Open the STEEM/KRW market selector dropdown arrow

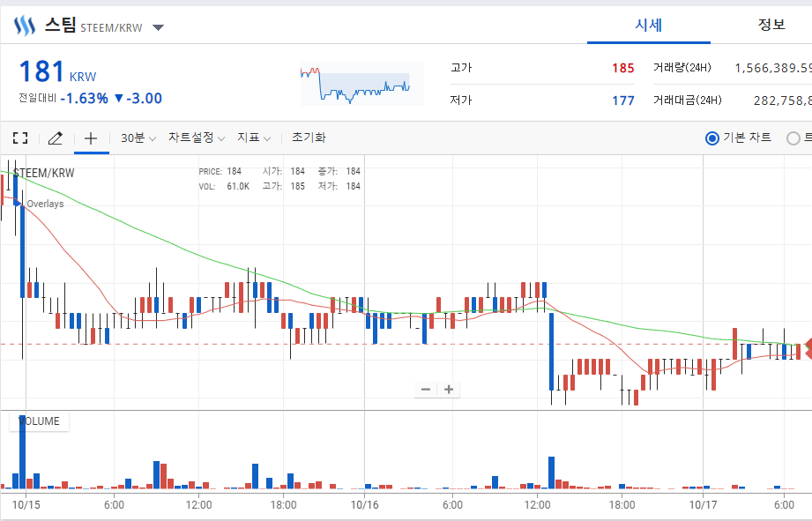click(x=159, y=27)
